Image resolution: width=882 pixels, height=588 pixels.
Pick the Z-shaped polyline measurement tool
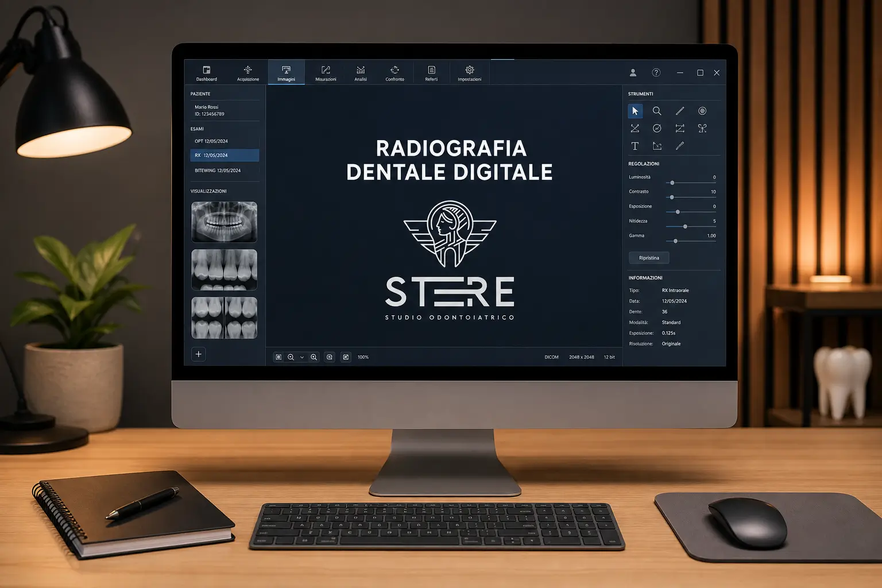point(680,128)
